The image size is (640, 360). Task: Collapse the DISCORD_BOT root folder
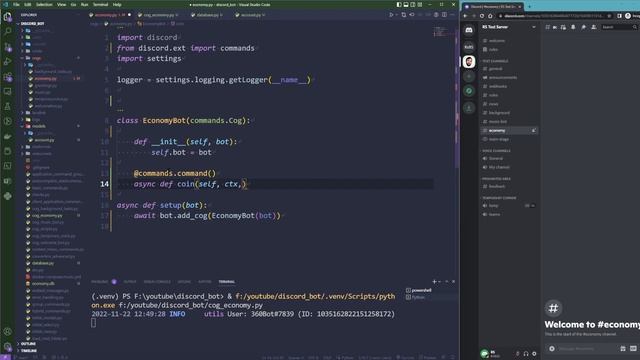(x=33, y=24)
